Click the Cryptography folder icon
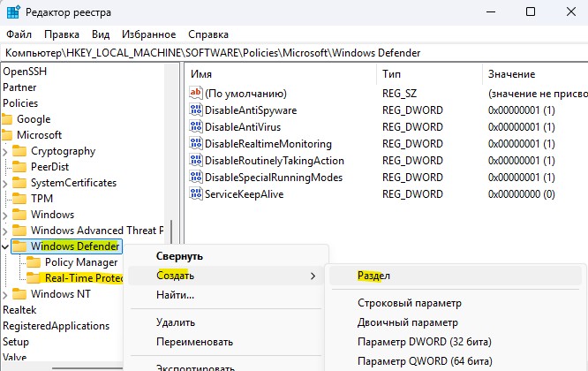The width and height of the screenshot is (588, 371). [19, 151]
